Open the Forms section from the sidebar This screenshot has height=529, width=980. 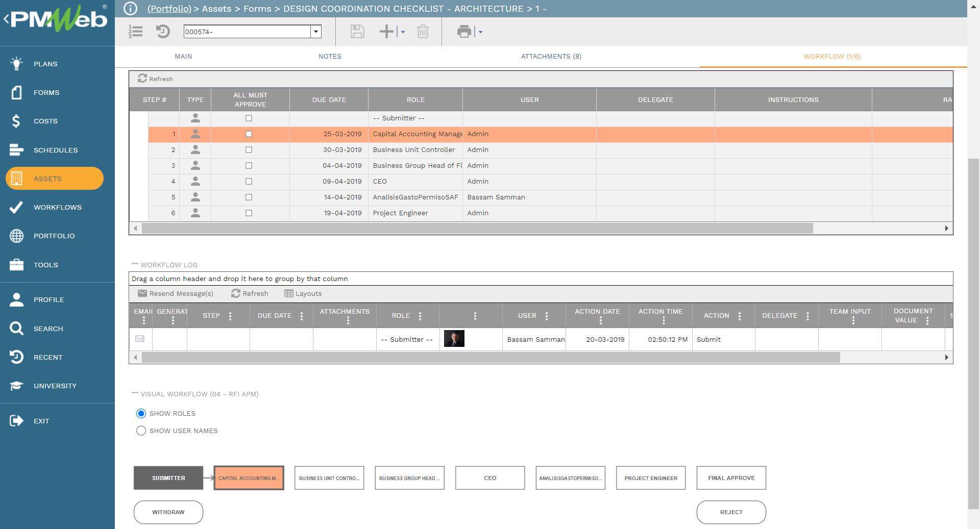click(46, 92)
